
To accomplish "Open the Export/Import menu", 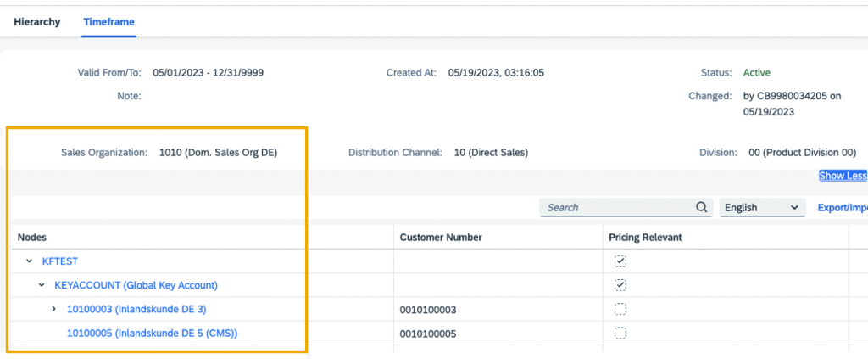I will coord(843,208).
